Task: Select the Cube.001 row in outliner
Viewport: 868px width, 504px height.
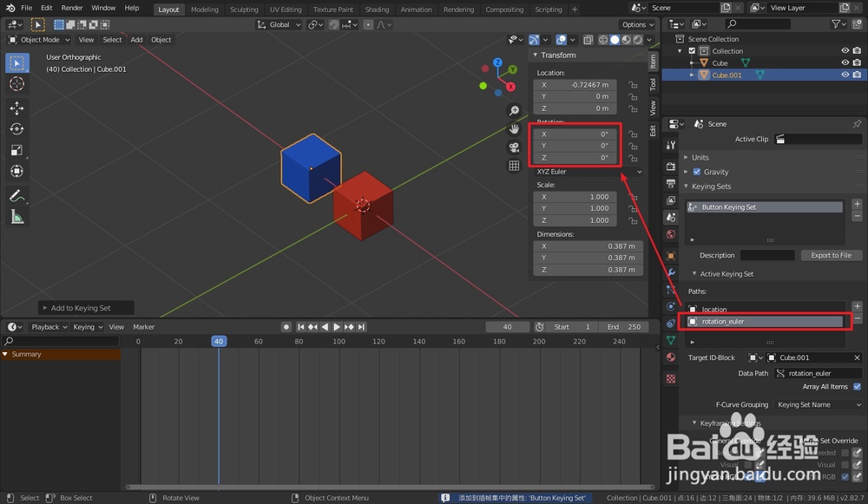Action: [x=765, y=75]
